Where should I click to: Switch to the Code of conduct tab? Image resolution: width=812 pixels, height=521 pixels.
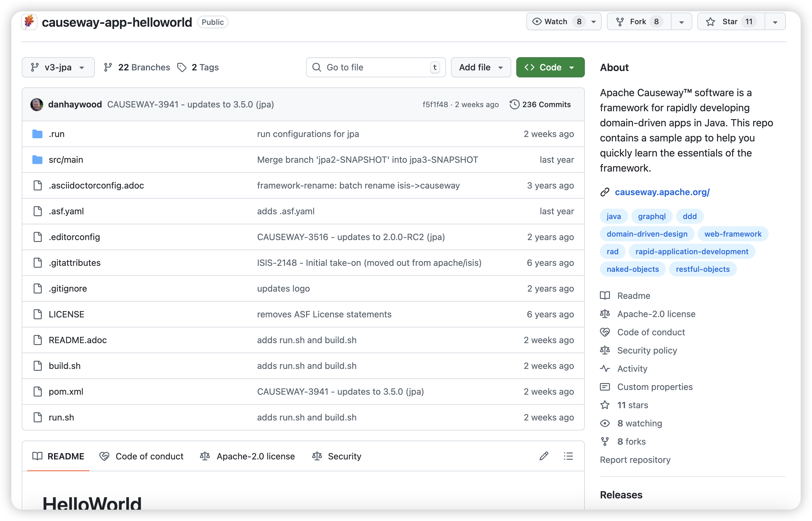141,456
